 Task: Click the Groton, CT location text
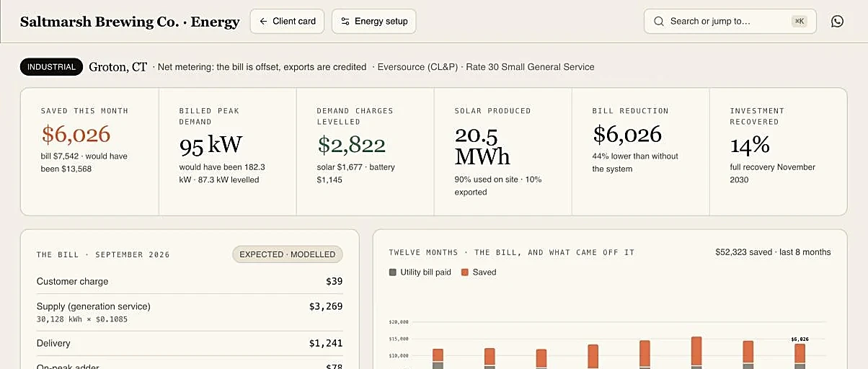coord(118,67)
